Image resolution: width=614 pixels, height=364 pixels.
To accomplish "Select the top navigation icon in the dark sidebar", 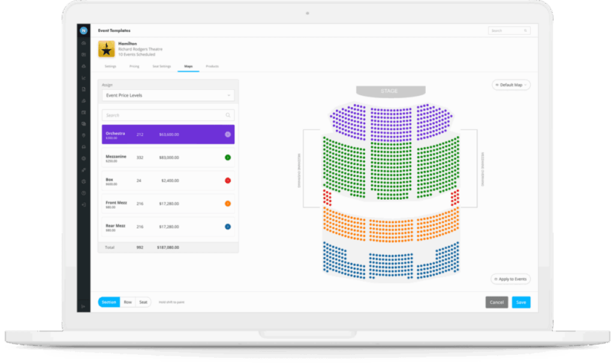I will (x=84, y=42).
